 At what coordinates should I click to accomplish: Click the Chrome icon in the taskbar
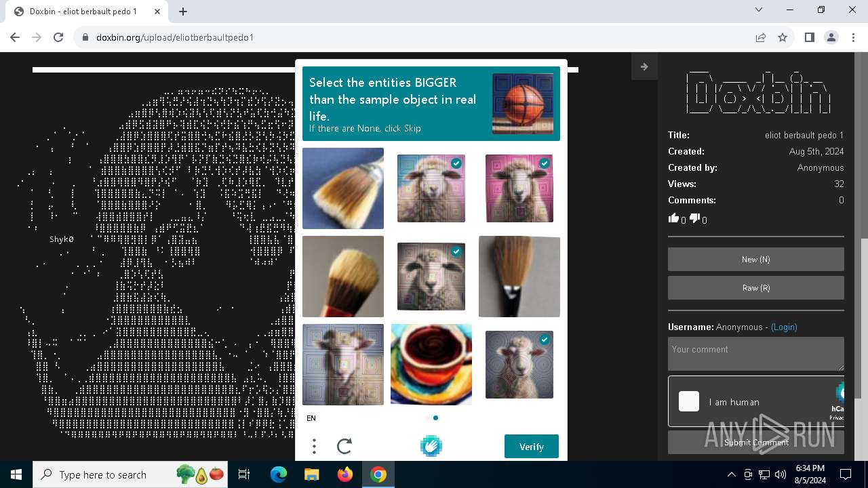click(378, 474)
